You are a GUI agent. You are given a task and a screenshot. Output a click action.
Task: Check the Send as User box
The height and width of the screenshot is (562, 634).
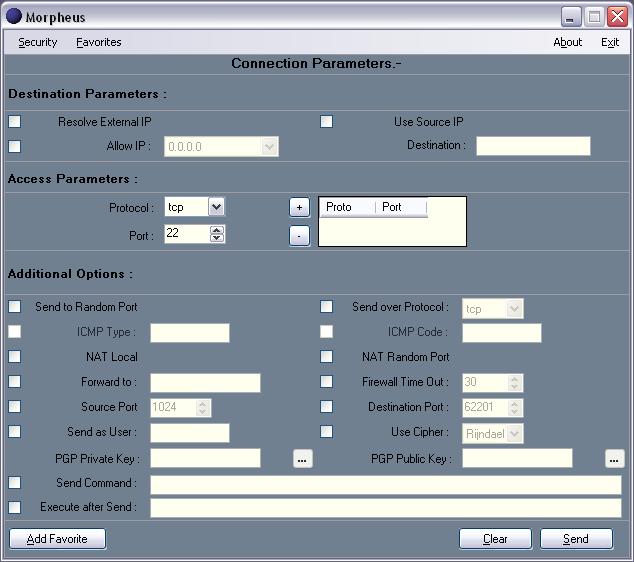[x=15, y=431]
